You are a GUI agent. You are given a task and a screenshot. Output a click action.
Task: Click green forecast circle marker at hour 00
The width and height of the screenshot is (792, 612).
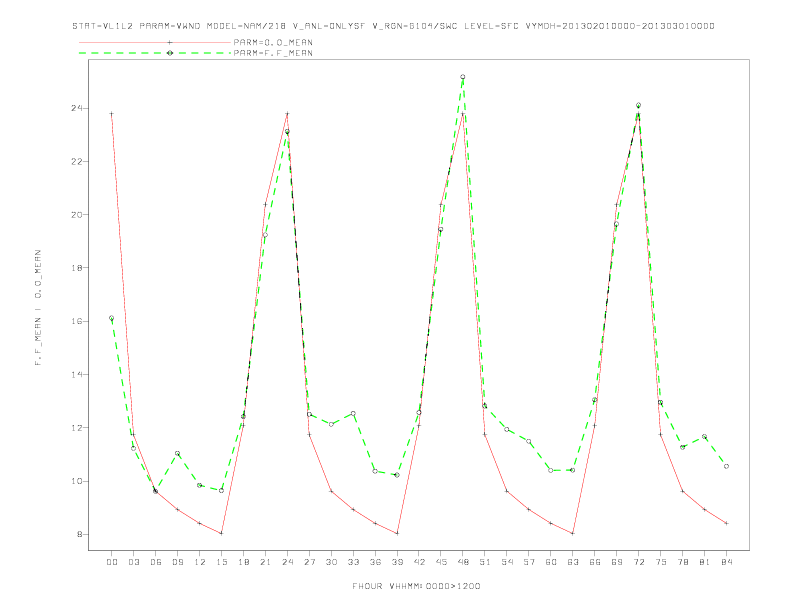click(x=112, y=318)
